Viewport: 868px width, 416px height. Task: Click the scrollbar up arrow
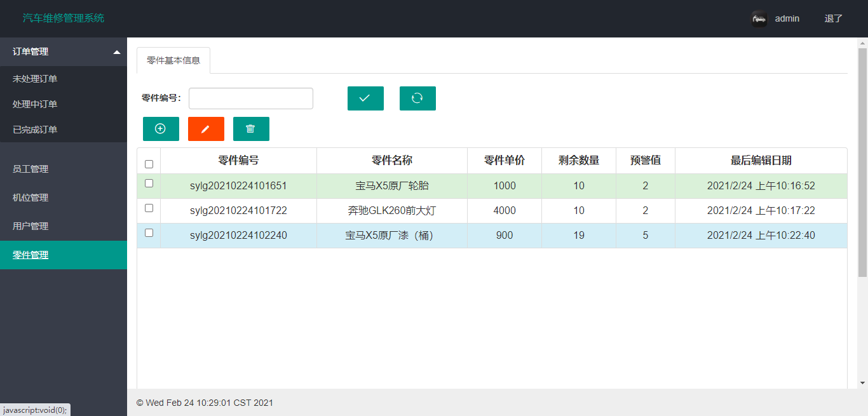862,43
